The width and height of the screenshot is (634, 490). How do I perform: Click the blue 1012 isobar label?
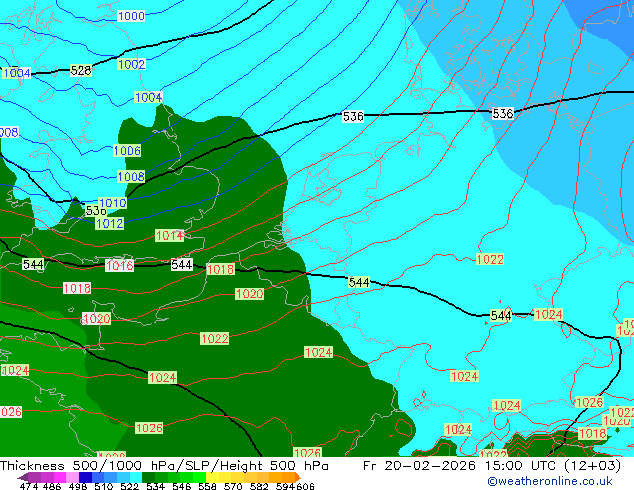pyautogui.click(x=110, y=223)
